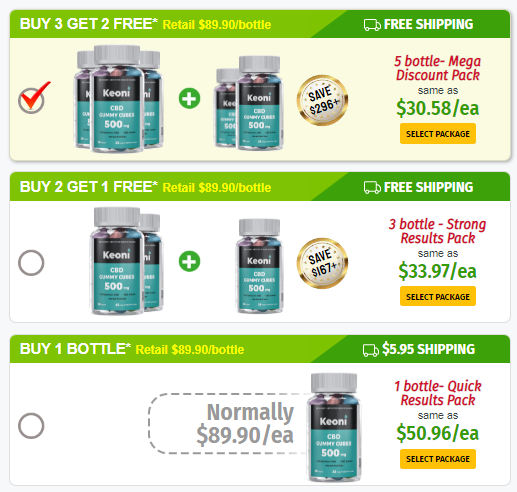517x492 pixels.
Task: Select the 1 bottle pack radio button
Action: [31, 426]
